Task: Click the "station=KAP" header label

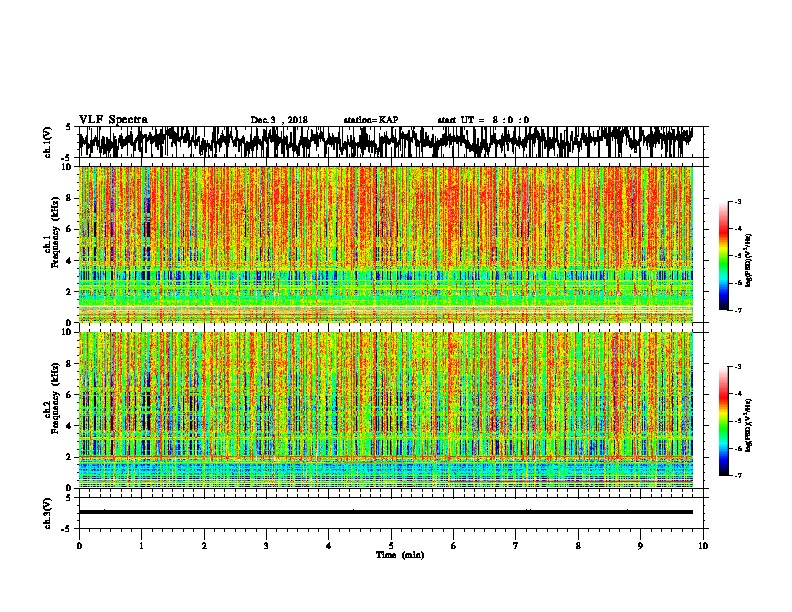Action: click(371, 120)
